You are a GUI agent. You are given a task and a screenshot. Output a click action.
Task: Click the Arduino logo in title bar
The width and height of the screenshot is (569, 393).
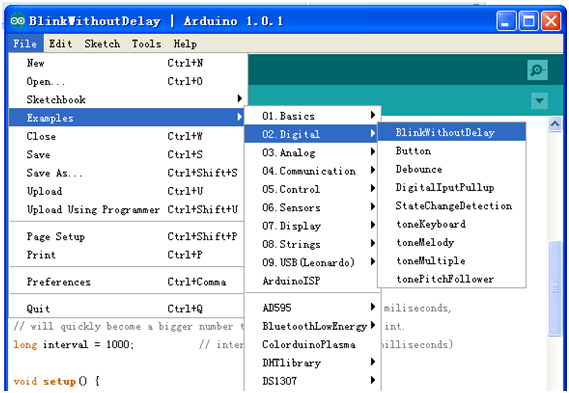coord(18,21)
